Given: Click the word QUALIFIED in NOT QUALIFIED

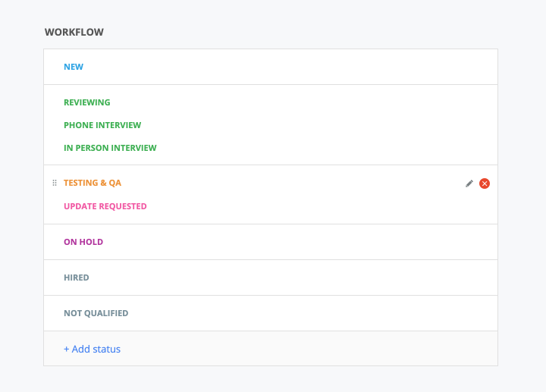Looking at the screenshot, I should point(106,313).
